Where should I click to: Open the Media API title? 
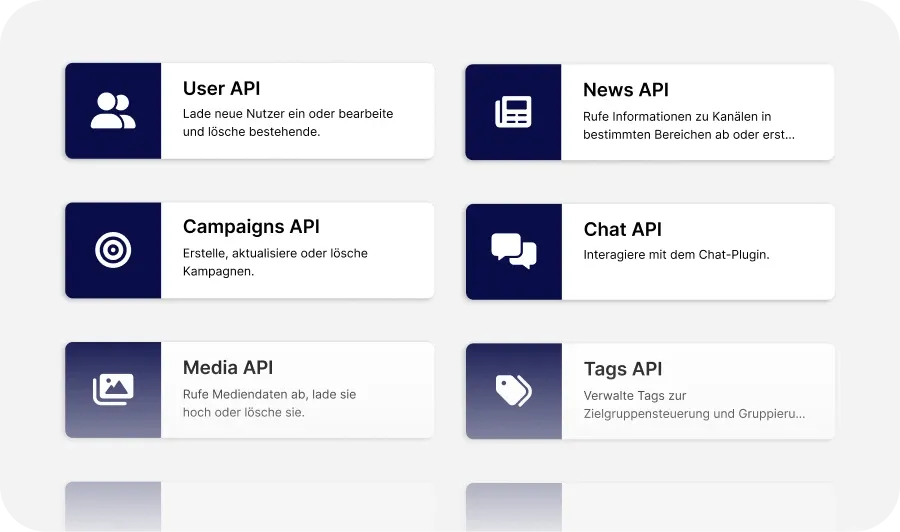click(228, 367)
